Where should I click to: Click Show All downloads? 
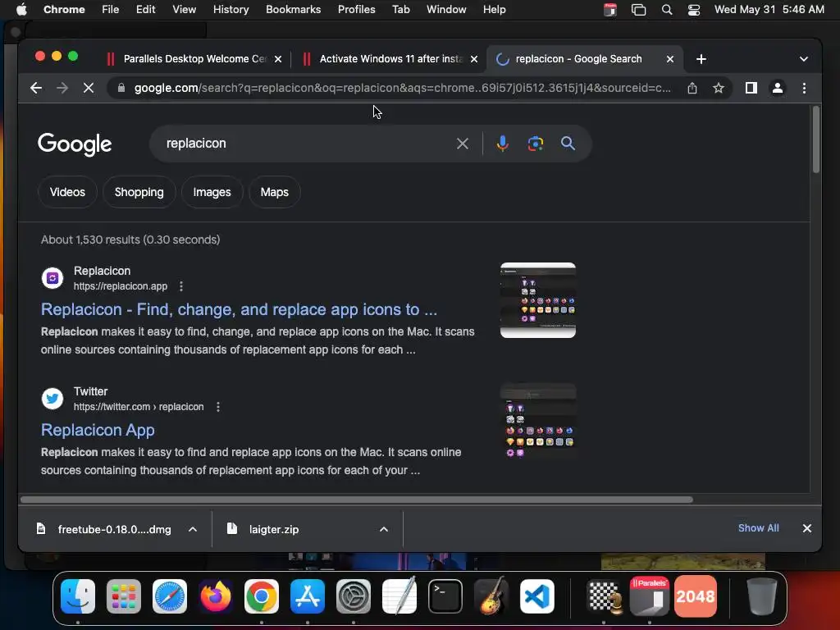759,528
